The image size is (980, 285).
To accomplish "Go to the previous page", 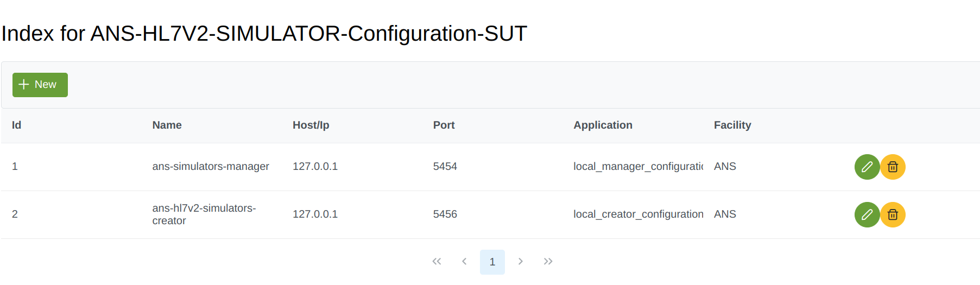I will click(x=464, y=262).
